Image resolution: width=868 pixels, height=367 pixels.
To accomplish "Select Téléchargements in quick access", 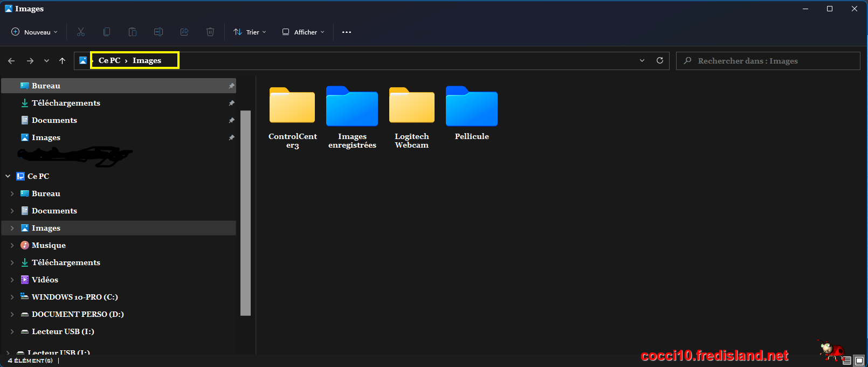I will click(x=66, y=103).
